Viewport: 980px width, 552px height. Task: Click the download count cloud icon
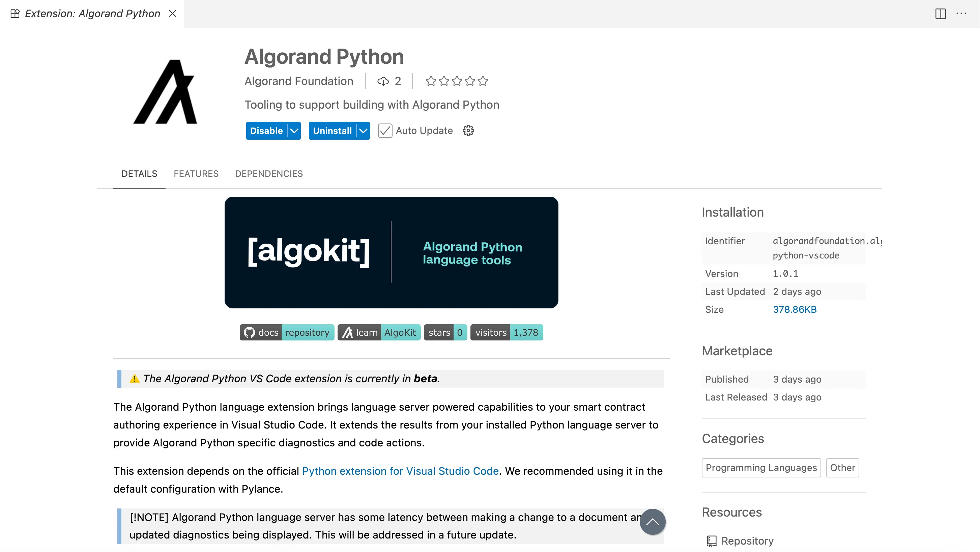pyautogui.click(x=383, y=81)
